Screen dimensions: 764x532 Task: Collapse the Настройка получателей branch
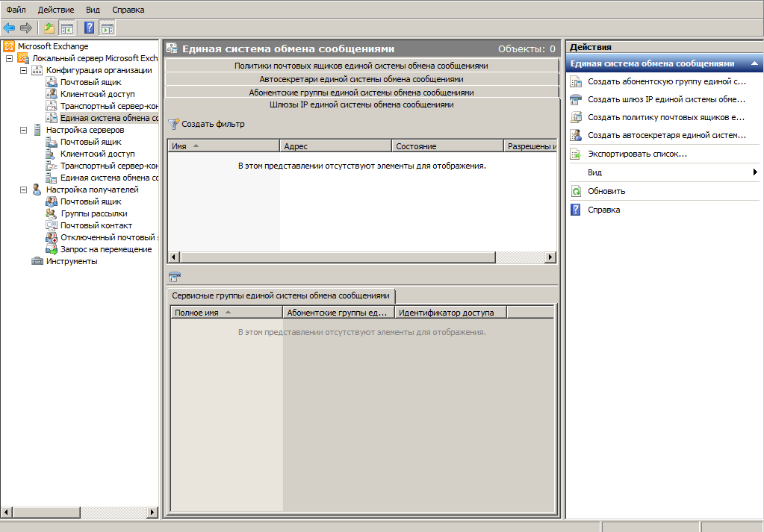[23, 190]
